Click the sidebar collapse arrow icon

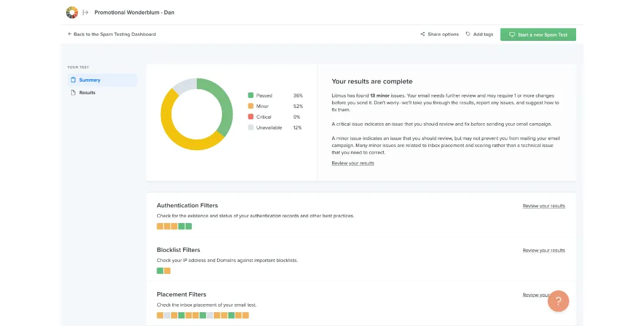[86, 13]
